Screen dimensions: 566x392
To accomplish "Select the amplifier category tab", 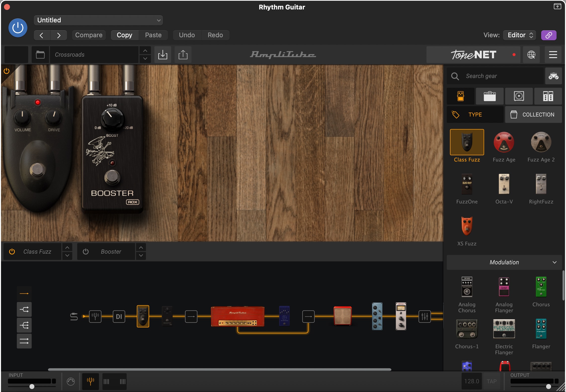I will click(x=489, y=96).
